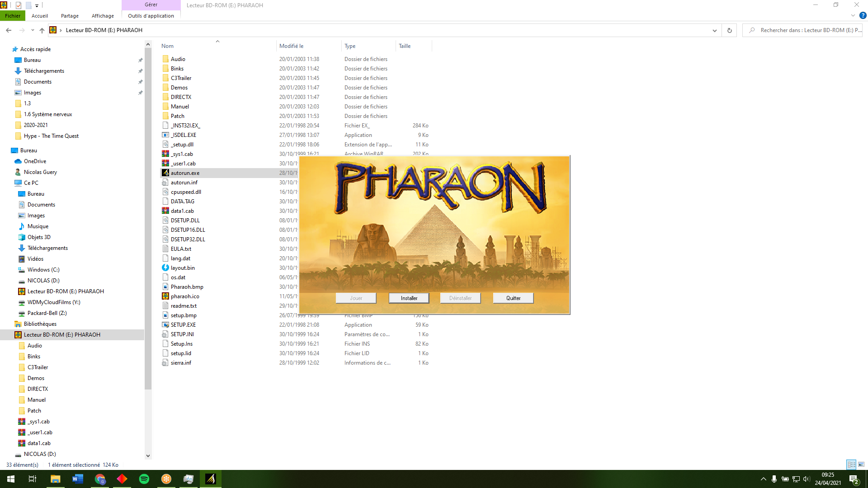Open Chrome from the taskbar
This screenshot has height=488, width=868.
[x=100, y=479]
